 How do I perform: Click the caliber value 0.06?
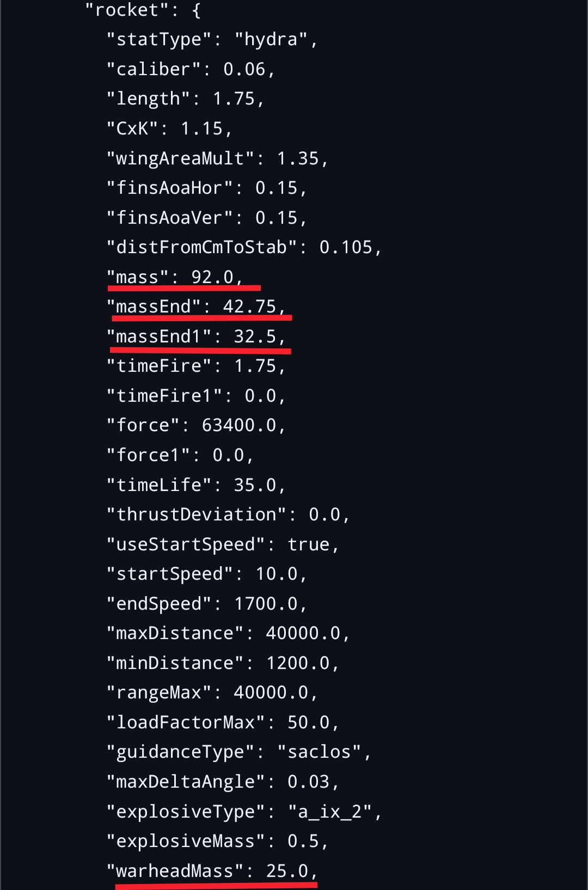click(x=244, y=70)
